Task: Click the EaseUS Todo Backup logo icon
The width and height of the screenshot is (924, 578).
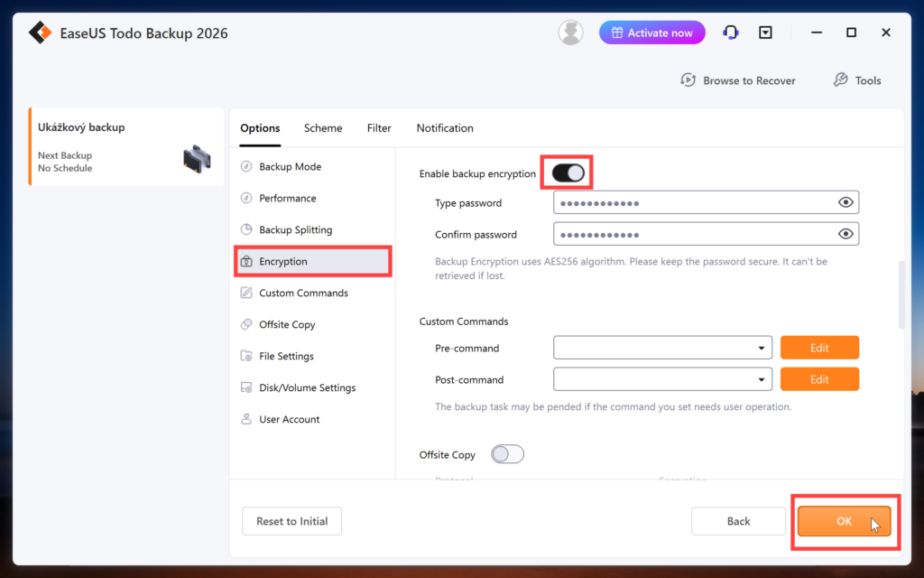Action: pos(40,33)
